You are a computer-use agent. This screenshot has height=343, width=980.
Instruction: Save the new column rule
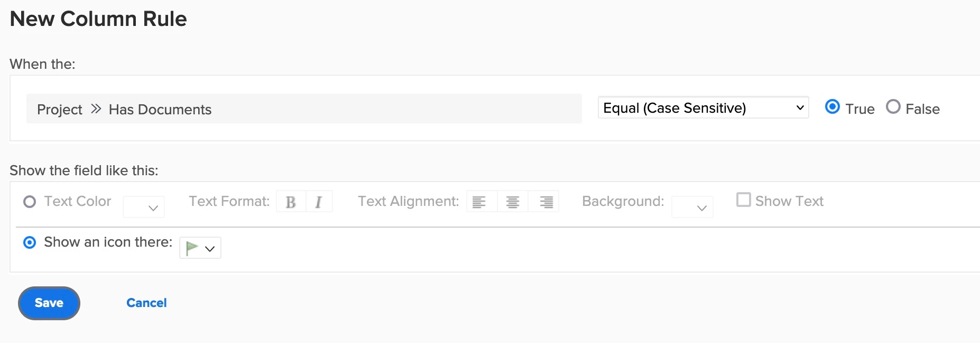click(x=49, y=303)
